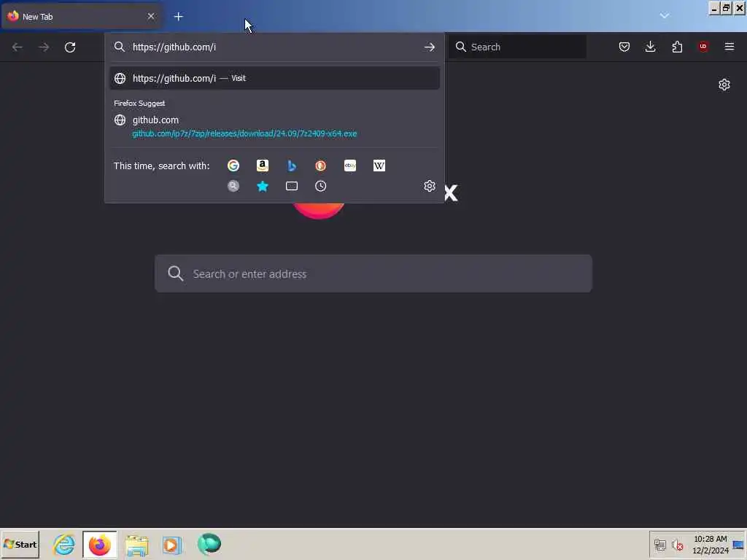This screenshot has height=560, width=747.
Task: Click the page Search or enter address box
Action: 373,274
